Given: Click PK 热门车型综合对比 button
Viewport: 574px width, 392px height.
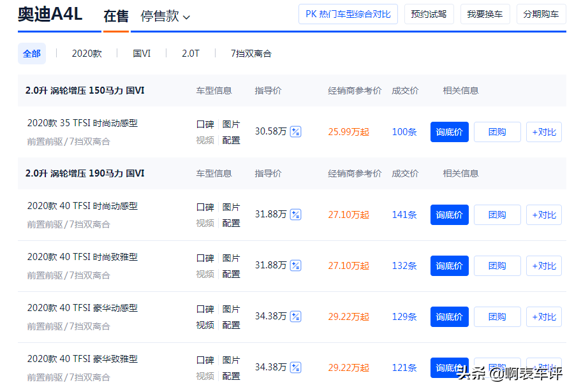Looking at the screenshot, I should pos(348,14).
